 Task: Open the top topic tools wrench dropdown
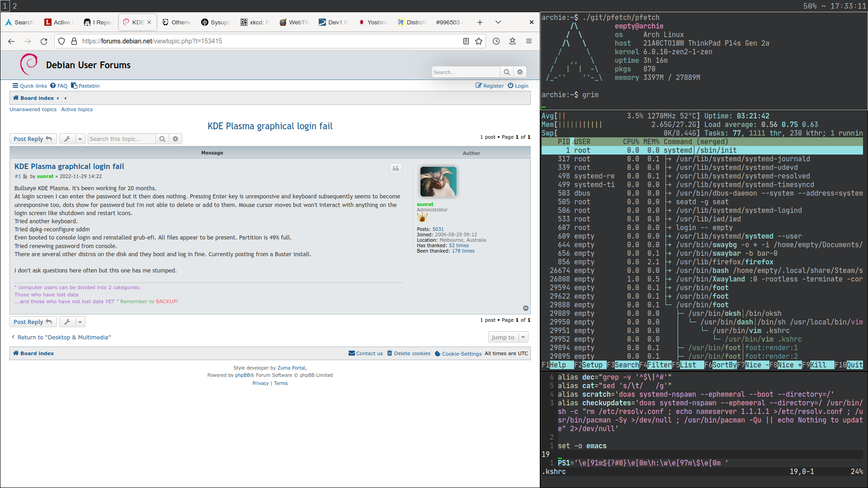(x=72, y=139)
